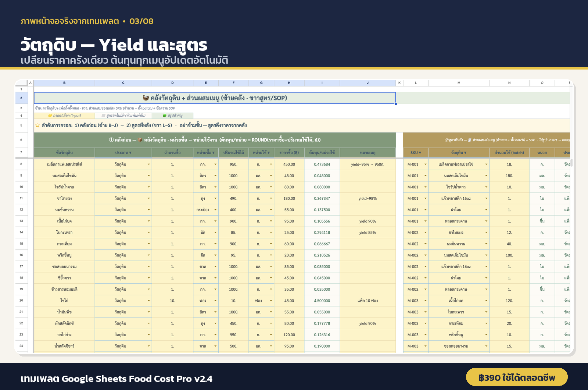The width and height of the screenshot is (588, 390).
Task: Click the จำนวนใช้ (batch) header cell
Action: click(509, 152)
